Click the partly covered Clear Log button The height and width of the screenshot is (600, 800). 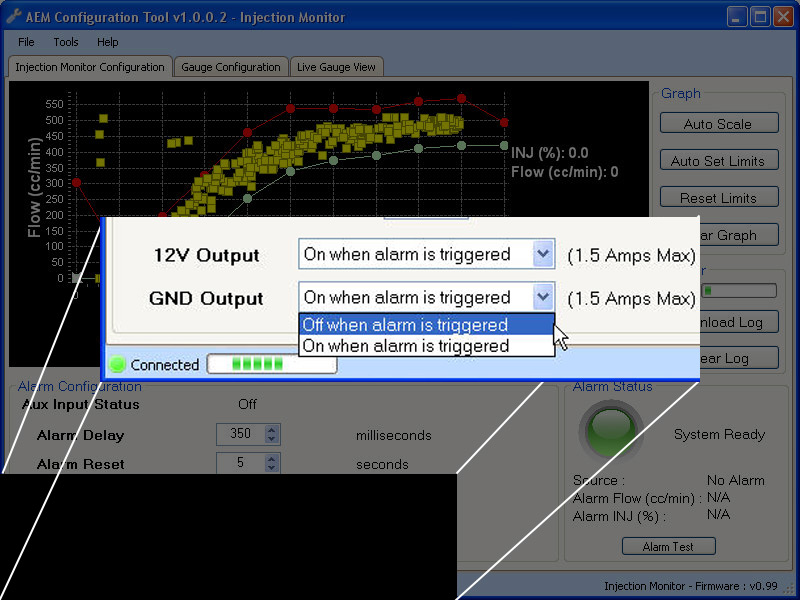(739, 358)
